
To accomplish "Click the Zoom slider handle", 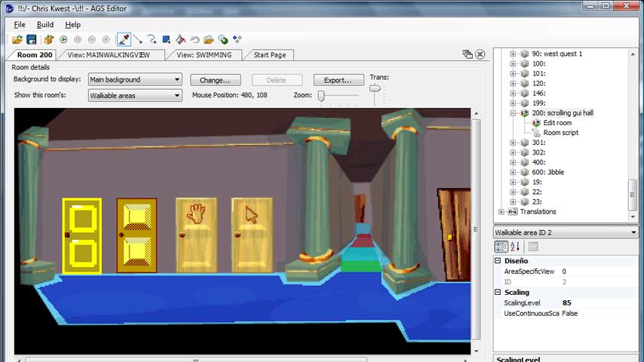I will pos(320,96).
